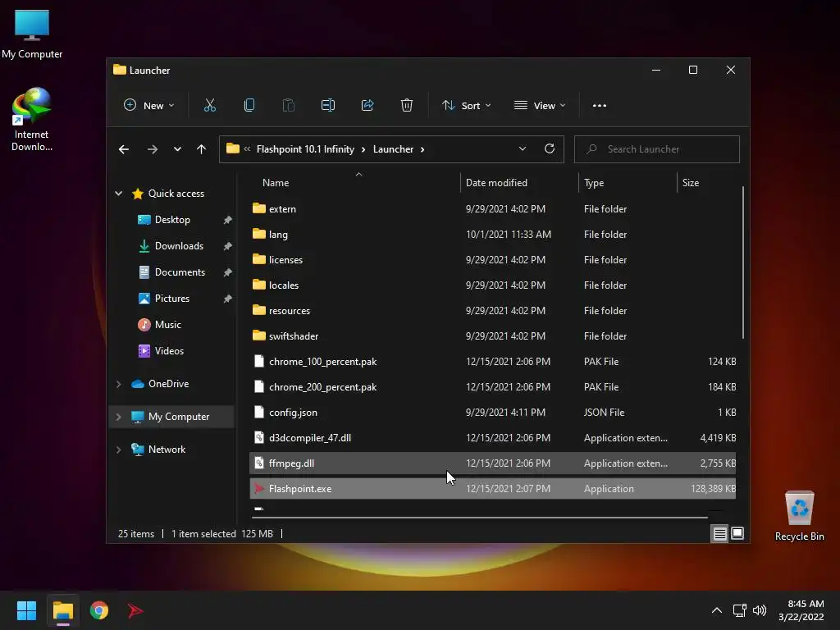Select the extern folder
840x630 pixels.
492,209
